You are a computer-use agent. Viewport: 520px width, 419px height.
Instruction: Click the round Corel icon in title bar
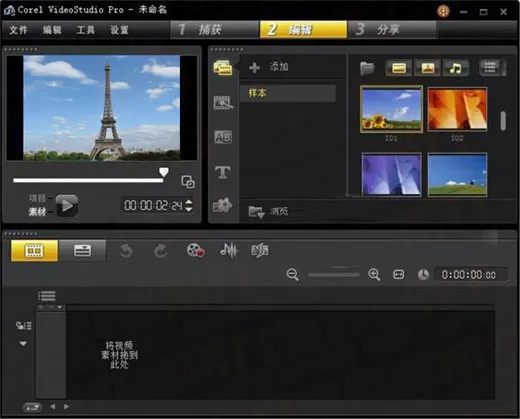click(x=443, y=11)
